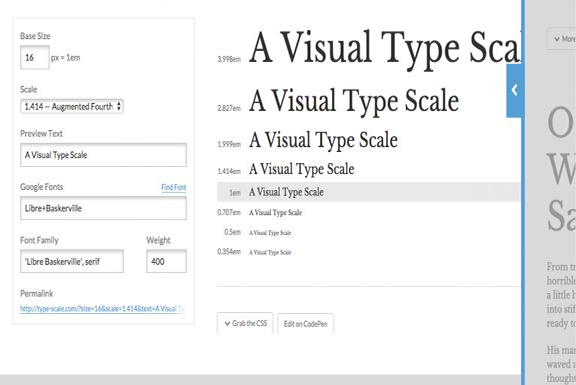Click the 0.354em preview text row
The height and width of the screenshot is (385, 576).
pyautogui.click(x=270, y=252)
